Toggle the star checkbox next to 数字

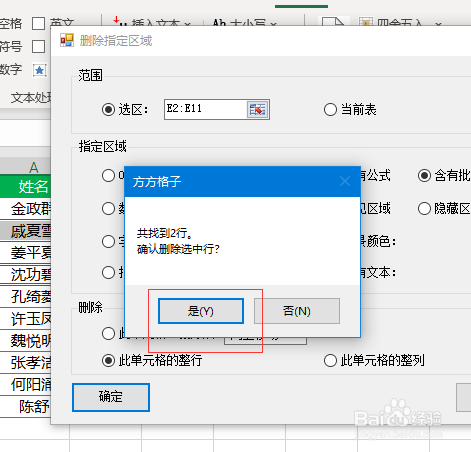click(x=39, y=70)
